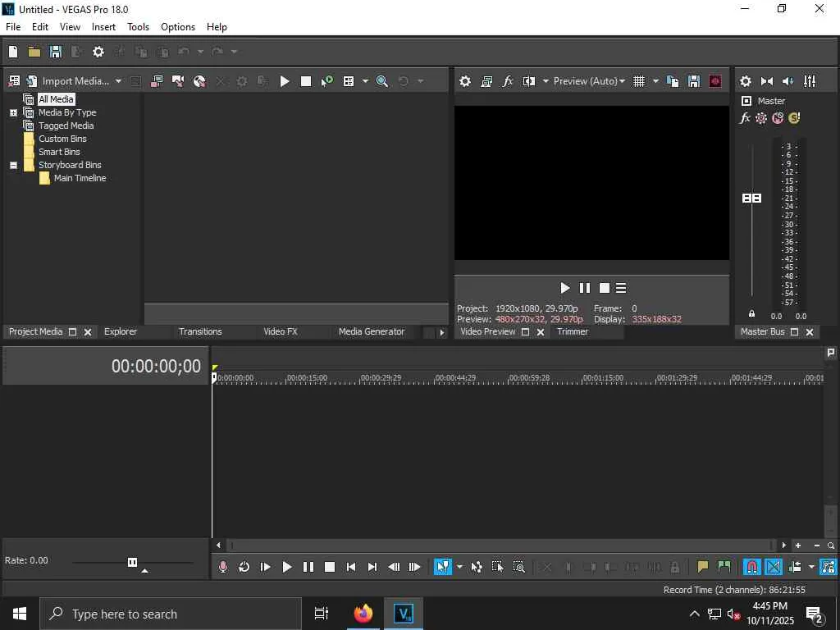Click Get Media from the Web icon

[x=199, y=81]
